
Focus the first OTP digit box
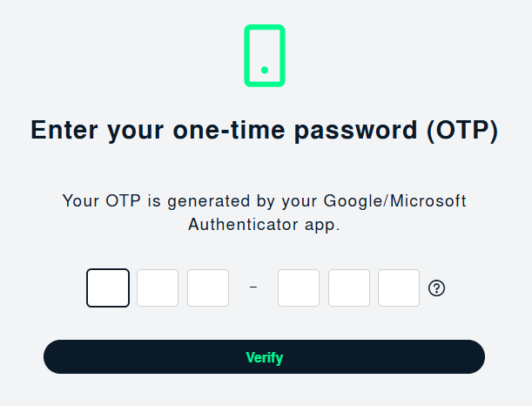(x=108, y=288)
